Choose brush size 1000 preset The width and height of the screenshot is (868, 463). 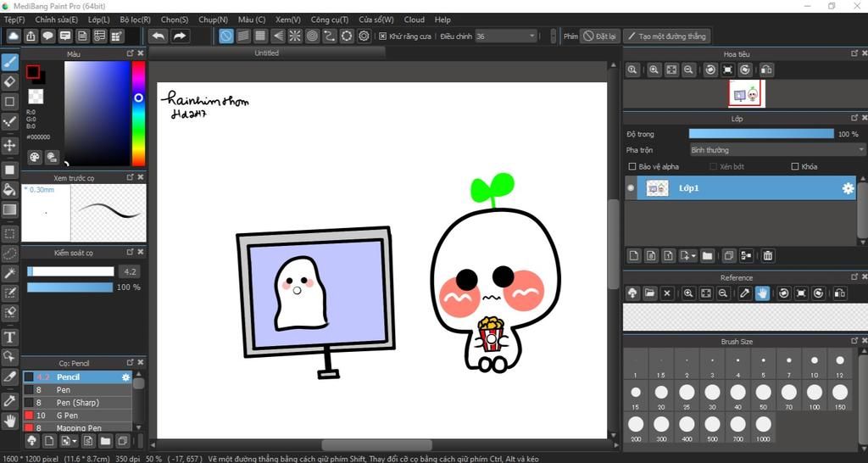[764, 428]
